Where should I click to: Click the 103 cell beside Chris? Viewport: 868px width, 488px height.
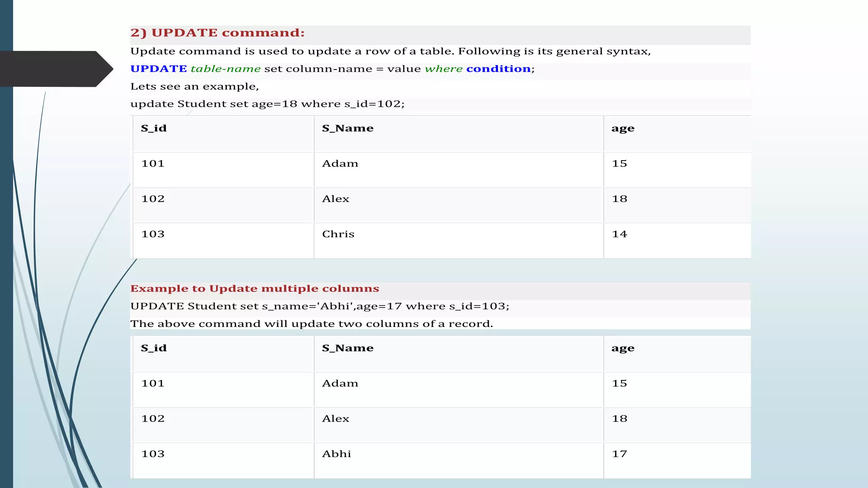(x=223, y=241)
